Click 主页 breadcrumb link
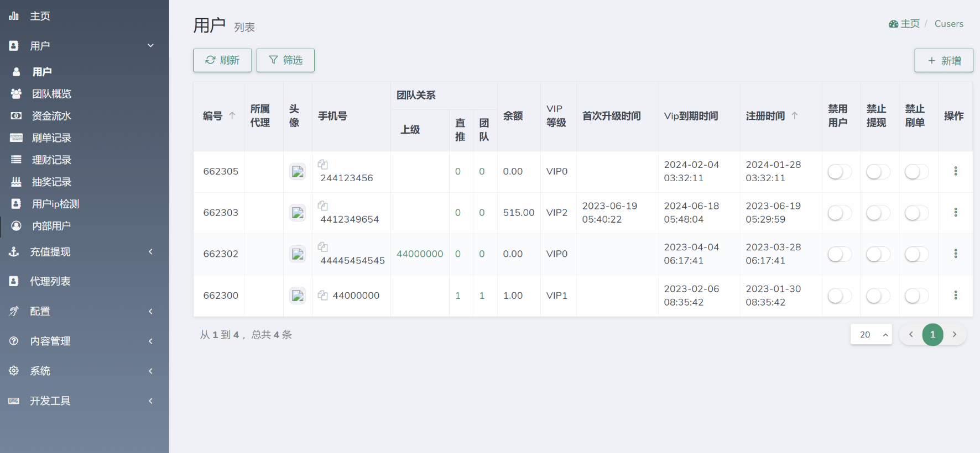This screenshot has height=453, width=980. point(904,24)
